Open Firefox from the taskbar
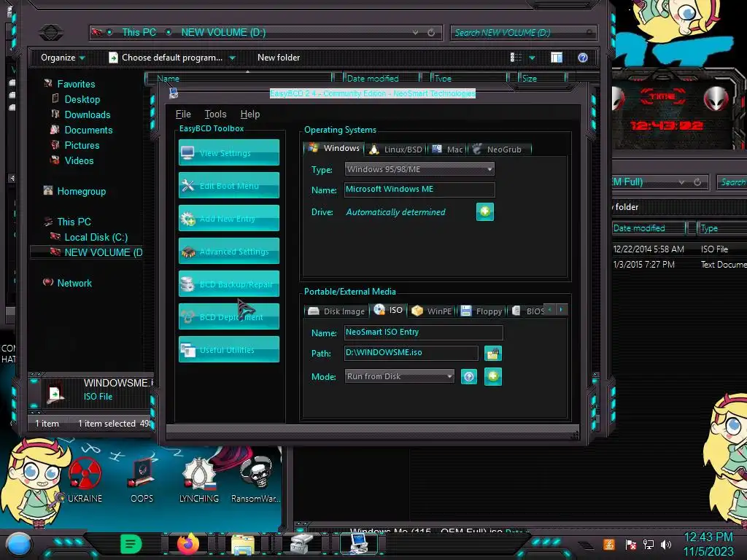The image size is (747, 560). tap(188, 544)
